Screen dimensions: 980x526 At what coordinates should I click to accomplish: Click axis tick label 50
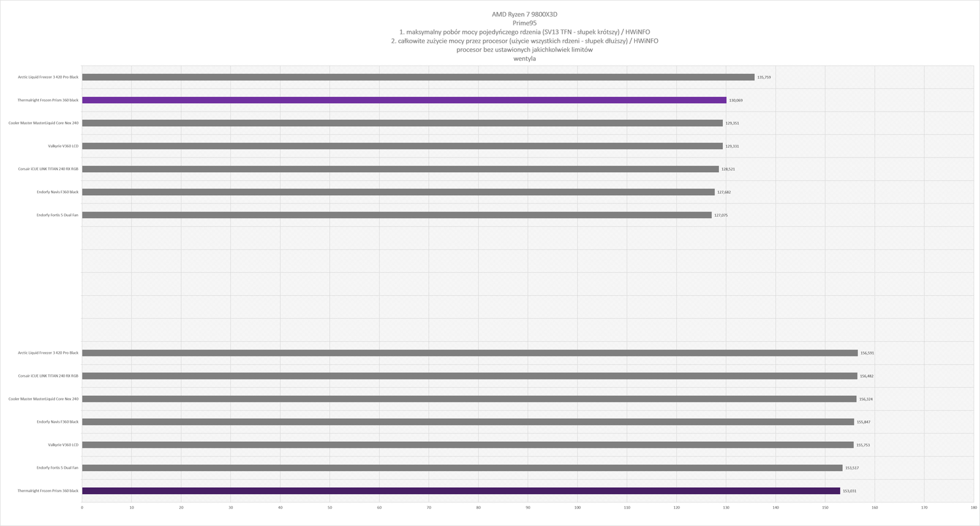(x=330, y=508)
